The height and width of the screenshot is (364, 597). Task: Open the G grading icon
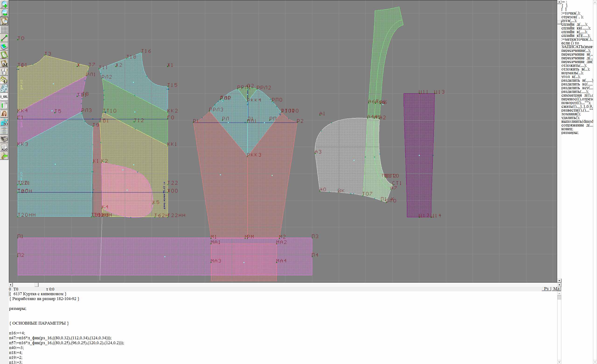[4, 80]
